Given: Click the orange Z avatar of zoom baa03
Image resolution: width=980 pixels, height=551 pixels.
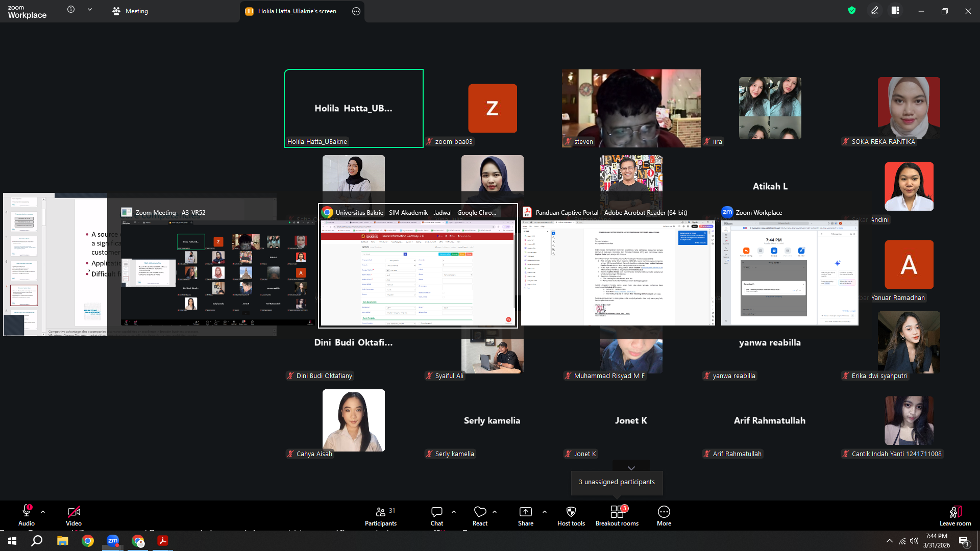Looking at the screenshot, I should click(x=493, y=108).
